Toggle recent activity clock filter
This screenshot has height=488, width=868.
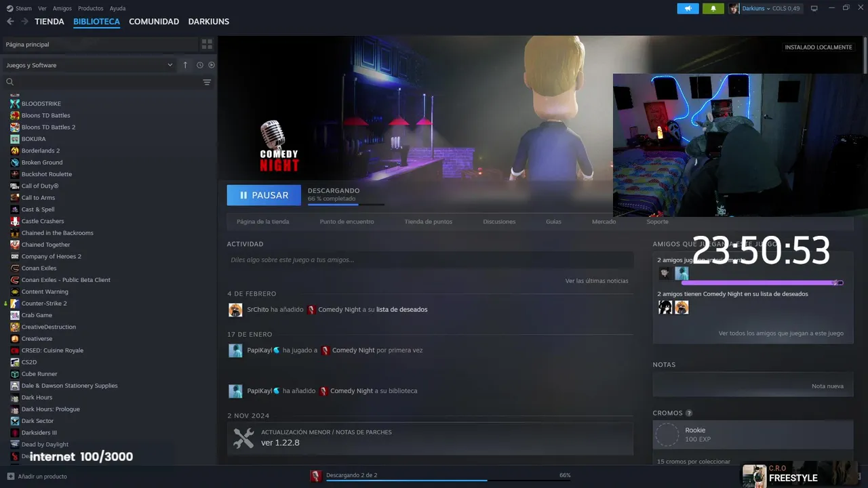click(200, 65)
